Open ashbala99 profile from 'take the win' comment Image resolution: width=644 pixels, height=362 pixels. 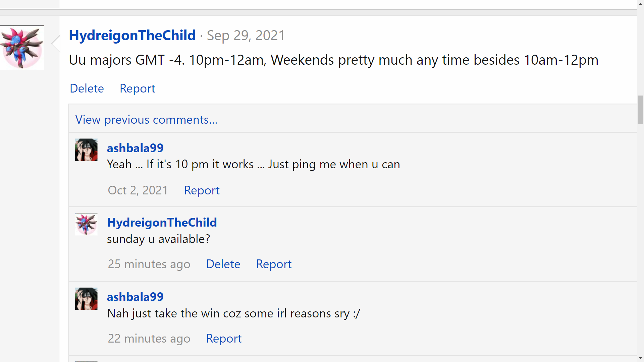135,297
